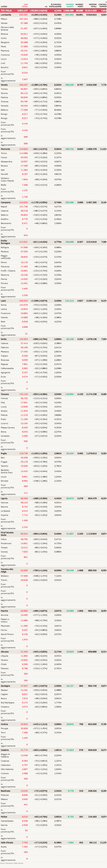Select the Abruzzo region row
Viewport: 107px width, 868px height.
pos(53,652)
